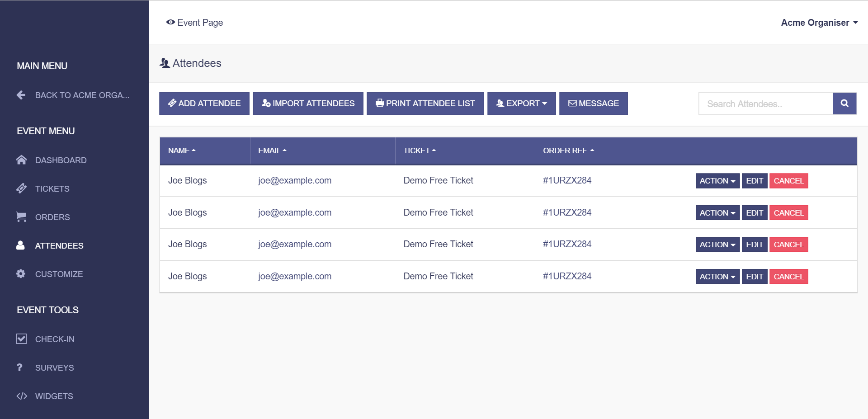Click the Check-In checkmark icon
The image size is (868, 419).
(x=21, y=339)
